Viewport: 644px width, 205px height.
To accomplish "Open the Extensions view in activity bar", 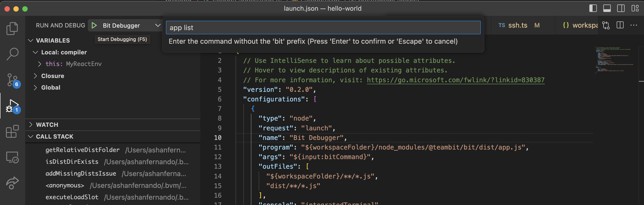I will click(12, 131).
